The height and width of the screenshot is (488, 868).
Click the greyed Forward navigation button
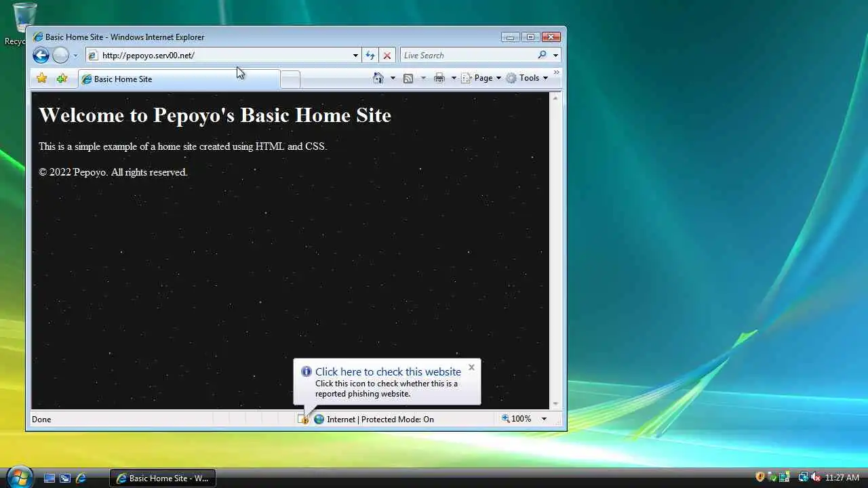[60, 56]
